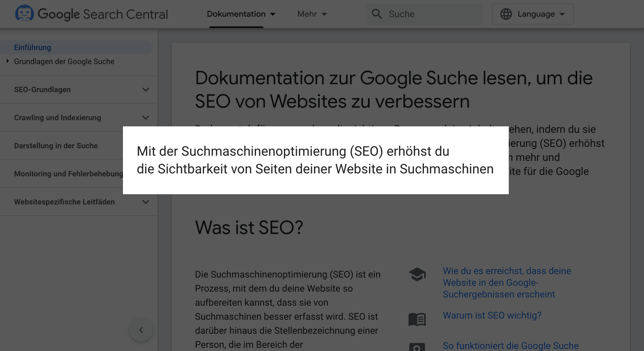Open So funktioniert die Google Suche link
644x351 pixels.
point(511,346)
